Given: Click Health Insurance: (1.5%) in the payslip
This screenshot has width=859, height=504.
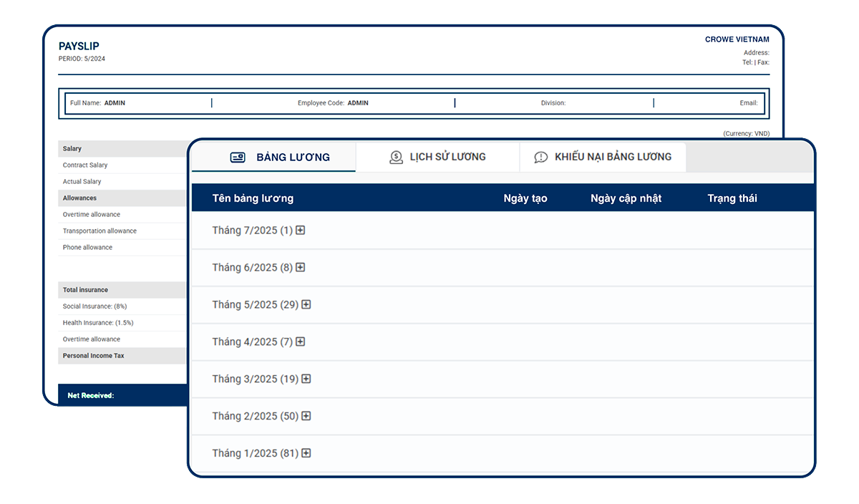Looking at the screenshot, I should point(98,323).
